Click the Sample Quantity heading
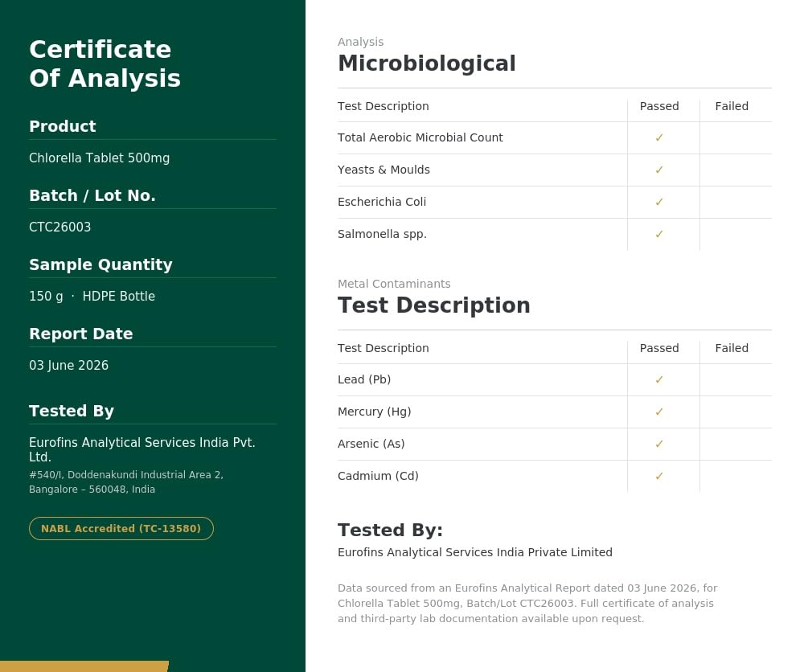Viewport: 804px width, 672px height. (x=100, y=264)
